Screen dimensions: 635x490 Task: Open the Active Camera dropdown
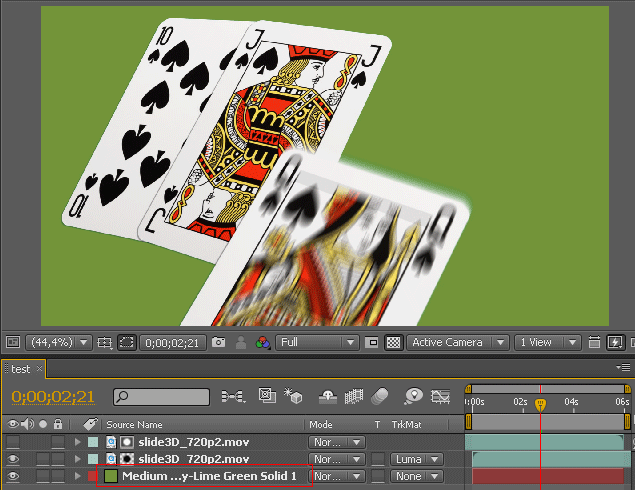pyautogui.click(x=458, y=343)
